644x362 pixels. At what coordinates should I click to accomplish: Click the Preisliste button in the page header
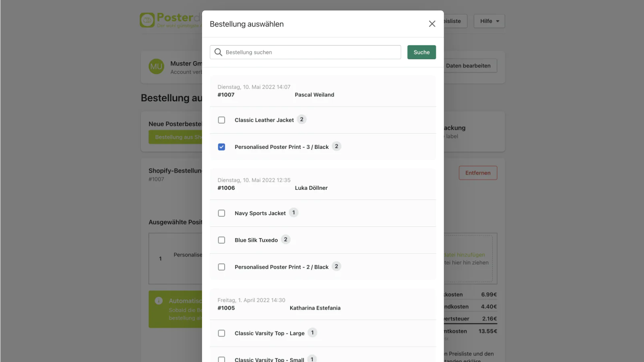[x=455, y=21]
